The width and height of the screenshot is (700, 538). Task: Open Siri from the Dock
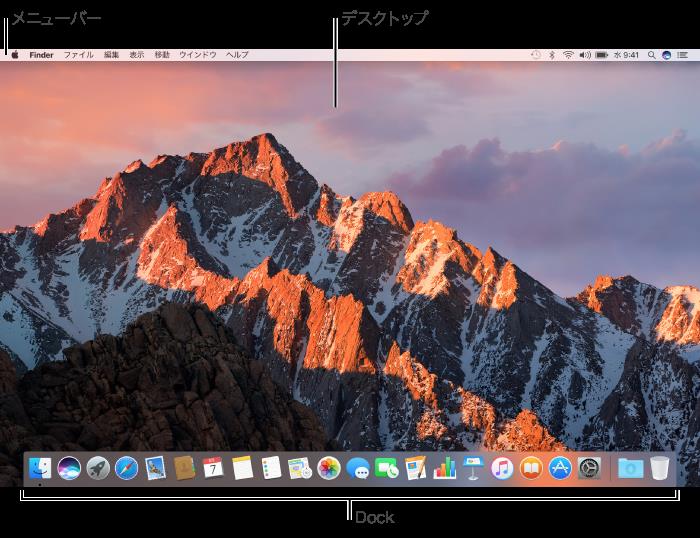pos(69,468)
